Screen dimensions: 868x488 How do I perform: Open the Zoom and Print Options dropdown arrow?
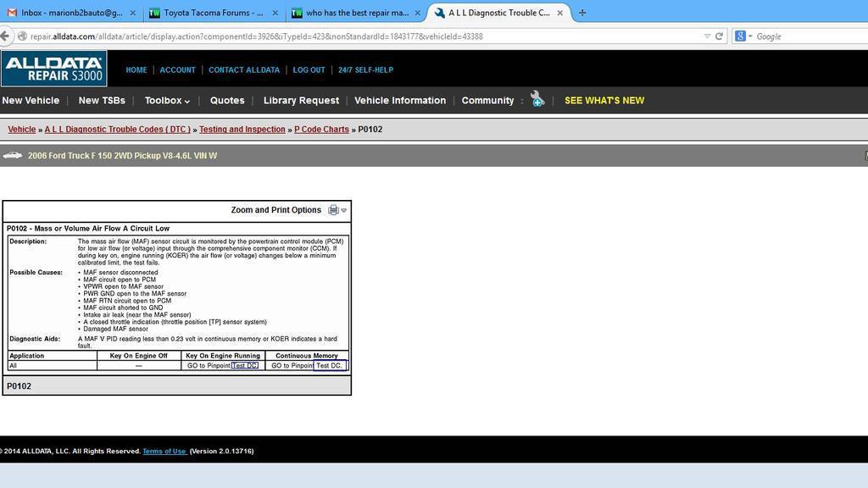click(344, 210)
